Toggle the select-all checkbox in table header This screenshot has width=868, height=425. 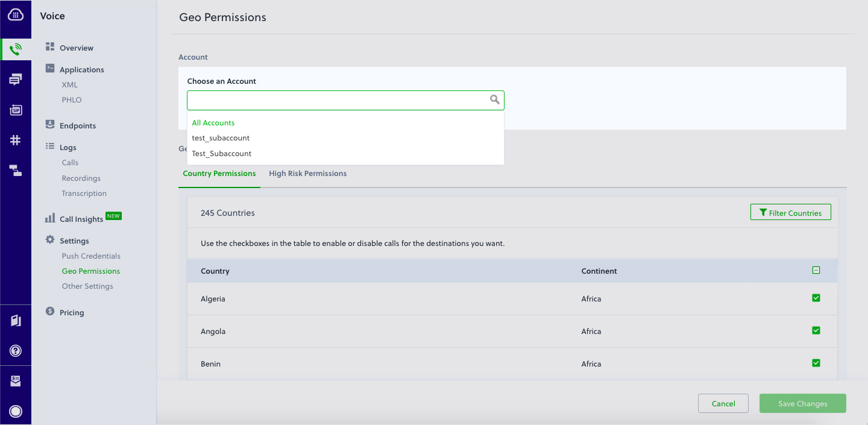click(816, 270)
